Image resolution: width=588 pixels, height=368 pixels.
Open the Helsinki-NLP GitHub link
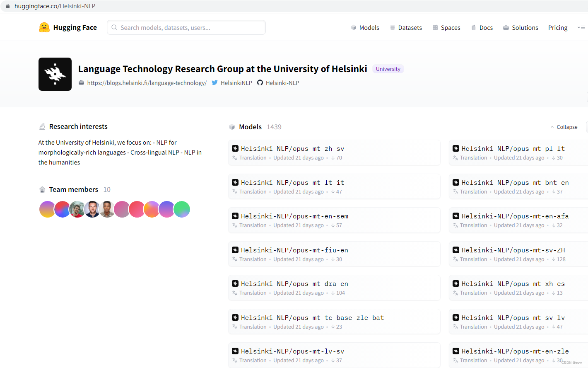pos(282,83)
